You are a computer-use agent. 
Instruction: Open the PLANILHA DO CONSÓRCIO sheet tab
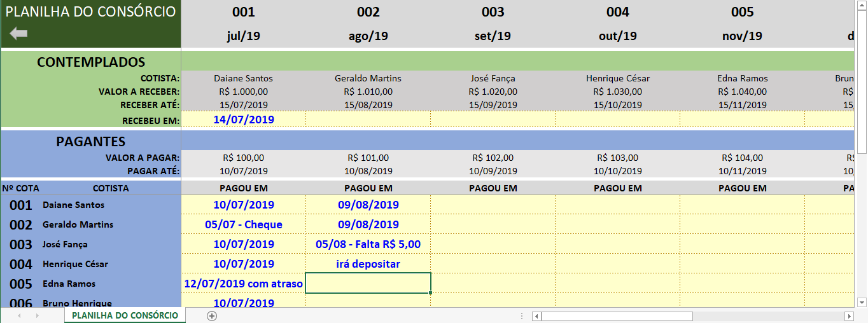(125, 316)
